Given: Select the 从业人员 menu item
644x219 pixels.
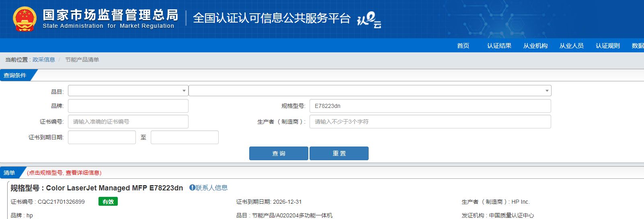Looking at the screenshot, I should pyautogui.click(x=572, y=45).
